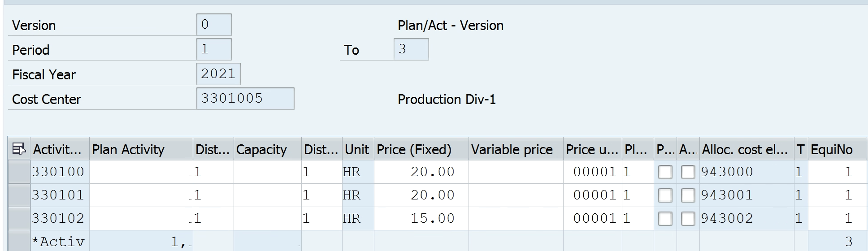Click the Version field showing 0
The width and height of the screenshot is (868, 251).
214,25
